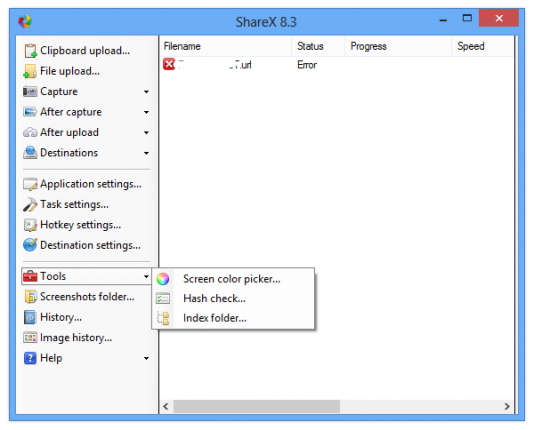550x430 pixels.
Task: Click the History book icon
Action: (30, 317)
